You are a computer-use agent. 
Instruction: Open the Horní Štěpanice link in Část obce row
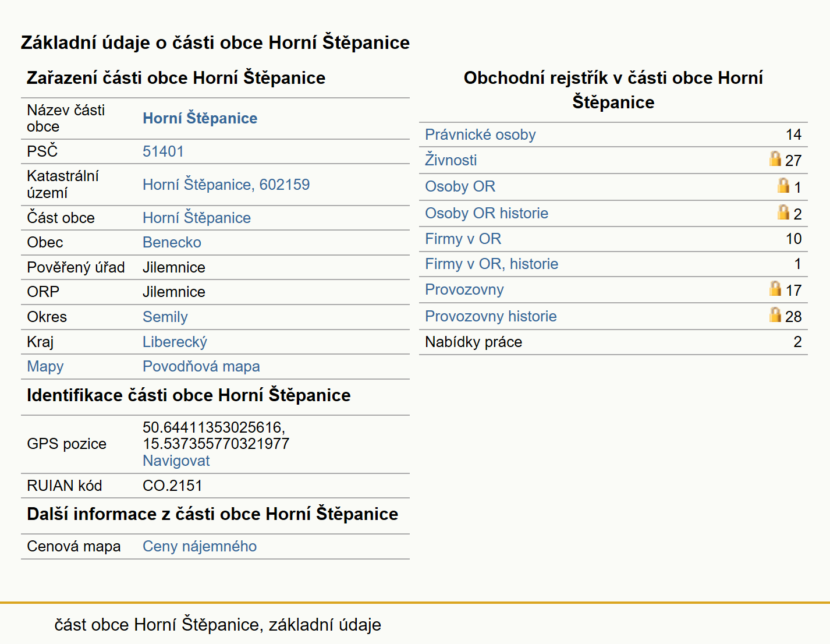pos(197,218)
